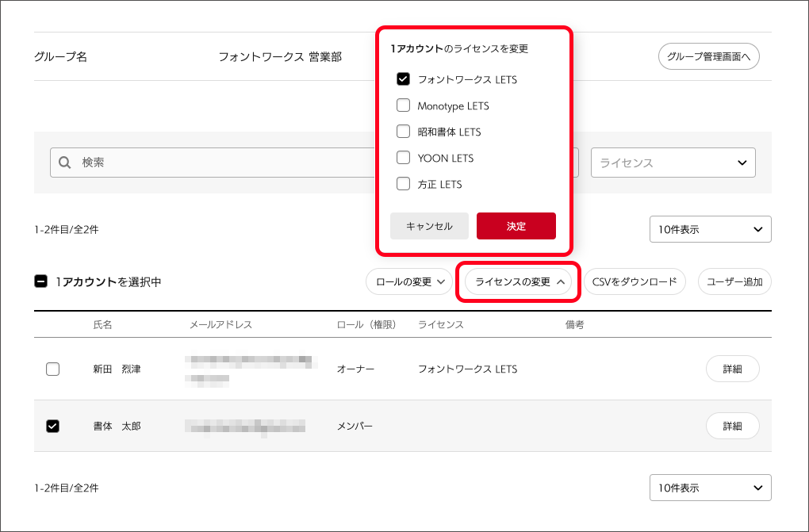Open the ロールの変更 dropdown
This screenshot has height=532, width=809.
[408, 281]
